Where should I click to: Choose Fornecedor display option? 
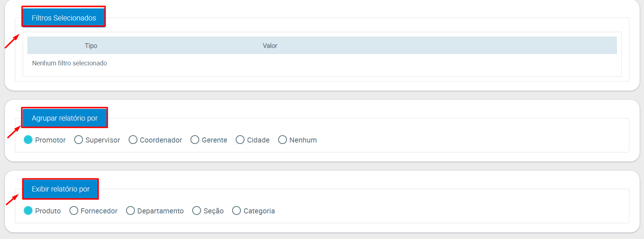[74, 211]
